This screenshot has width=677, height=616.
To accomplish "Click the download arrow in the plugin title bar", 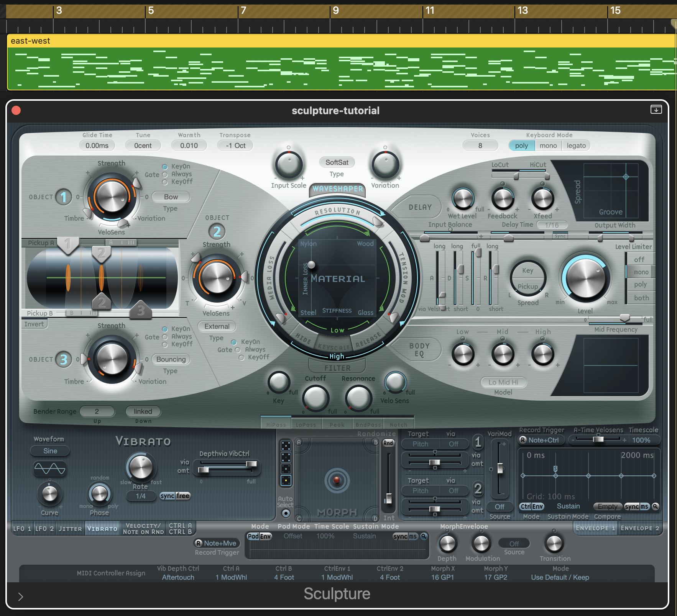I will [656, 110].
